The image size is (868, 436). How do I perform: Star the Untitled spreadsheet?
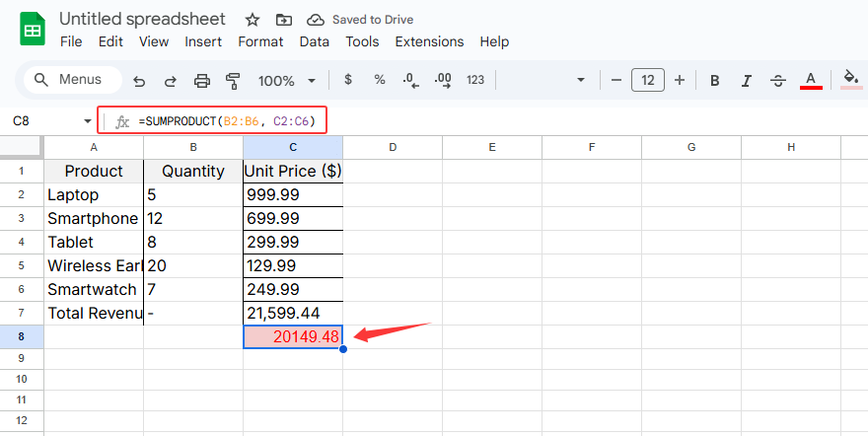point(253,20)
